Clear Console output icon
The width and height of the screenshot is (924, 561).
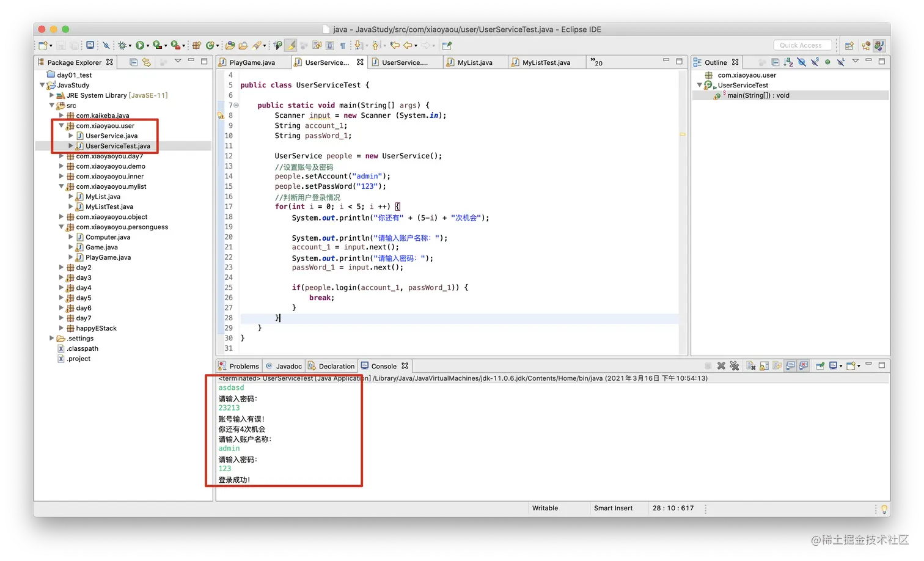click(751, 365)
